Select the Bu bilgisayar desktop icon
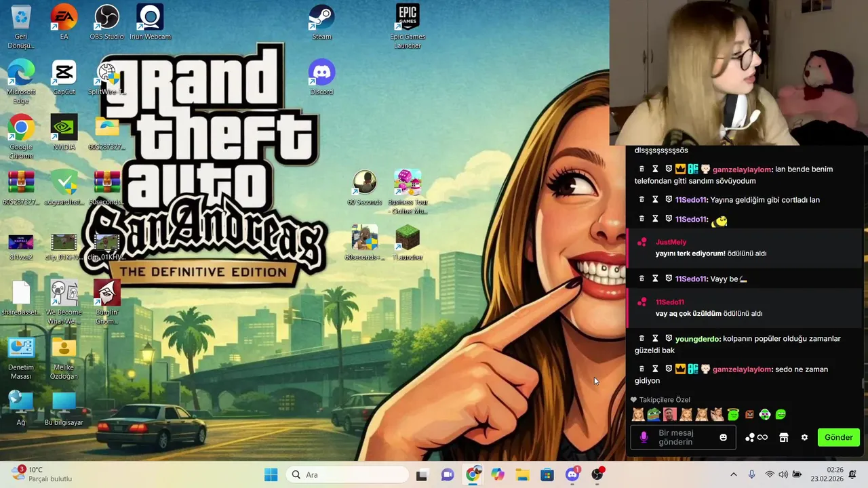This screenshot has height=488, width=868. pyautogui.click(x=64, y=409)
